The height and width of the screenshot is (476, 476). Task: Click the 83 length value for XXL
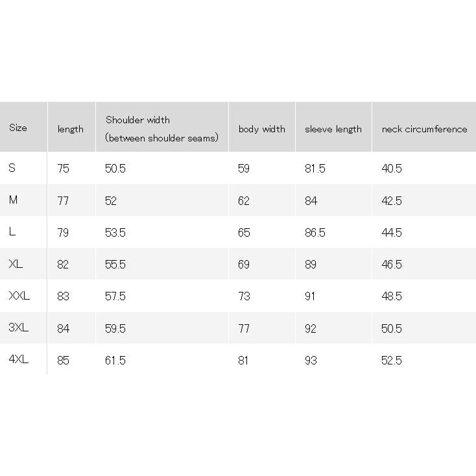point(63,296)
